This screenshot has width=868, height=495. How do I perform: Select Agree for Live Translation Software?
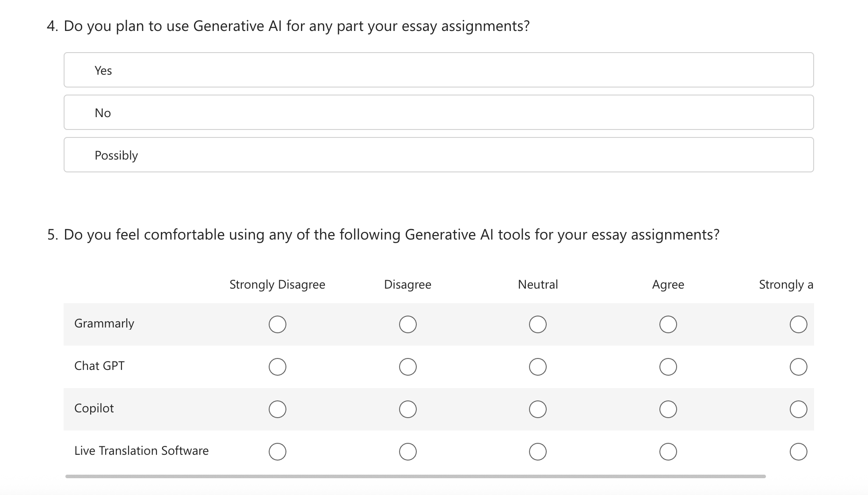[x=668, y=451]
